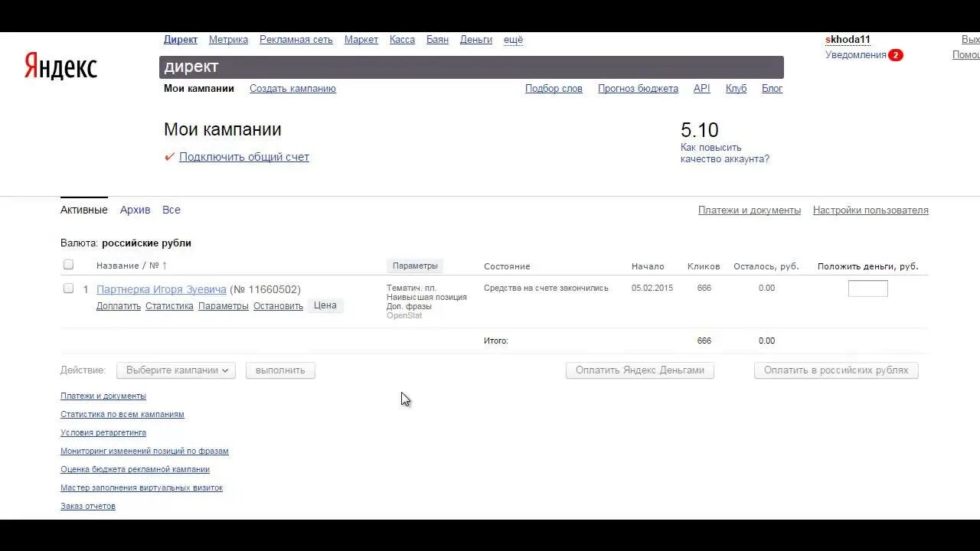Click the red checkmark beside Подключить общий счет
This screenshot has width=980, height=551.
tap(170, 157)
